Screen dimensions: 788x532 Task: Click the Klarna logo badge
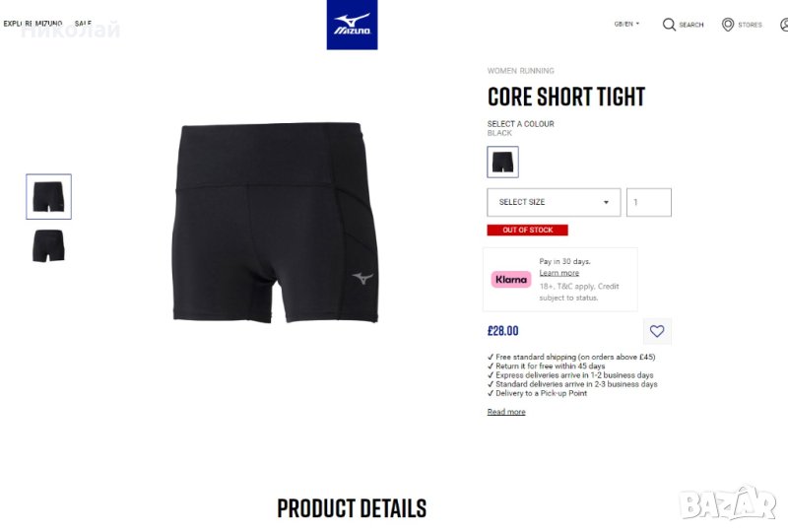pos(511,279)
